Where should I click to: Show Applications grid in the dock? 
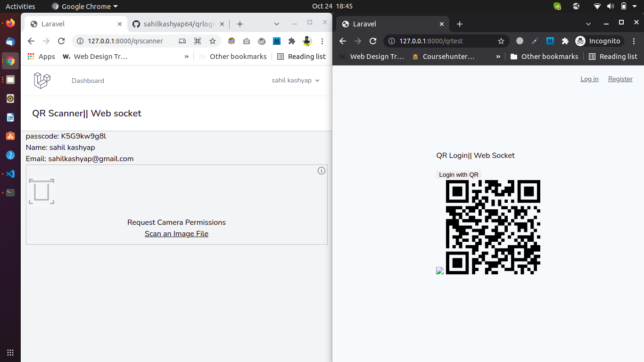pyautogui.click(x=10, y=353)
